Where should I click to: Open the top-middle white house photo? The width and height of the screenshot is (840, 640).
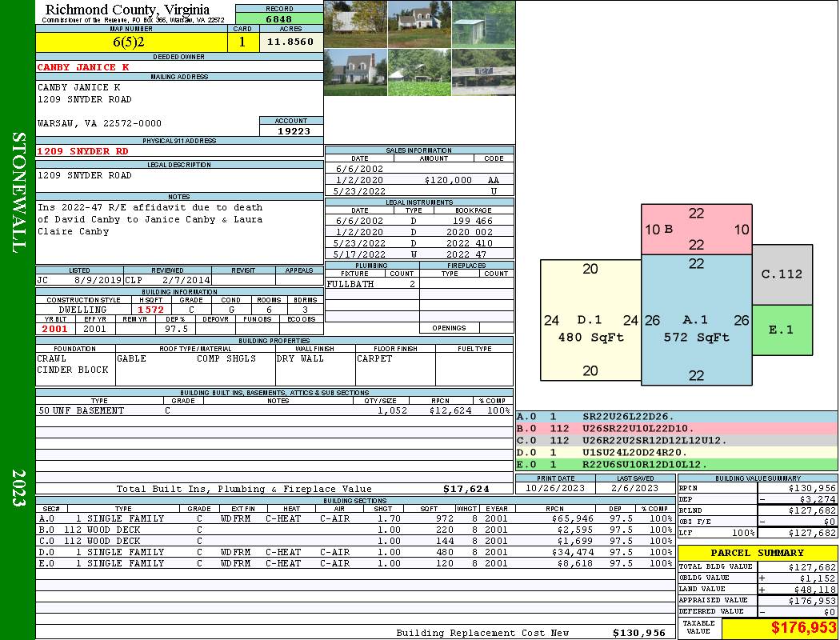419,24
